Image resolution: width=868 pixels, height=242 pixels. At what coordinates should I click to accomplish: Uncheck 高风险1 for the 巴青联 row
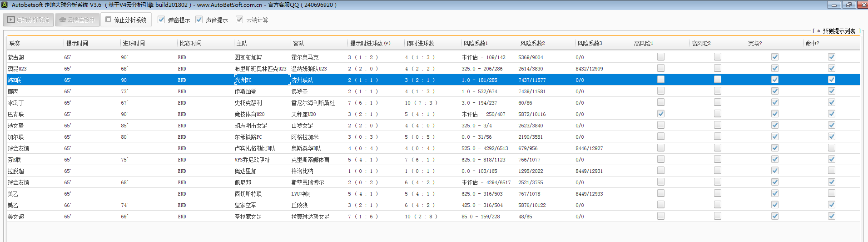tap(661, 114)
